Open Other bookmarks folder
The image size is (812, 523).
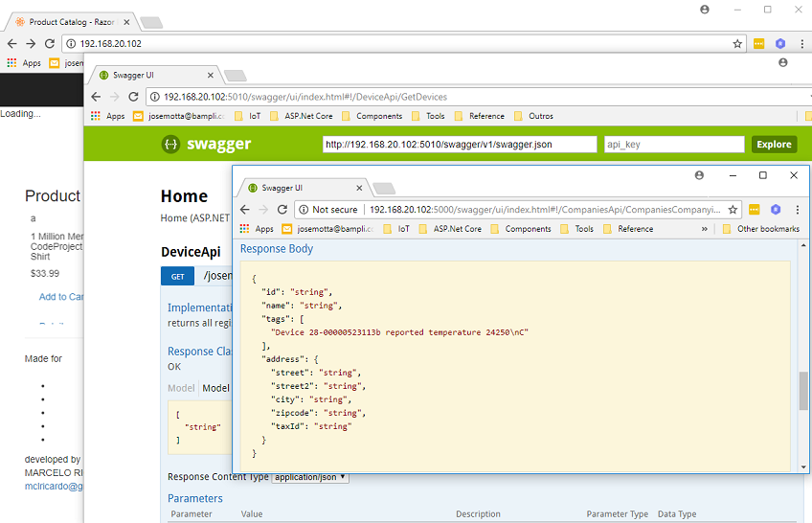point(761,229)
